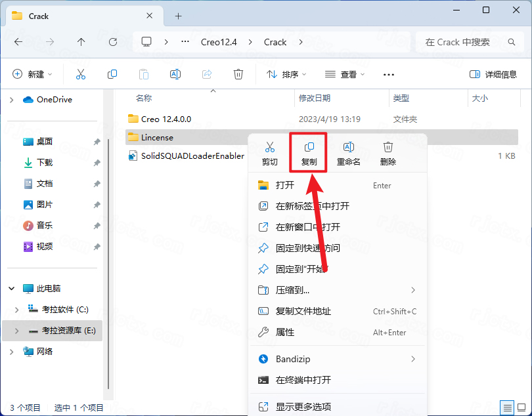Click the chevron after Crack breadcrumb
This screenshot has height=416, width=532.
coord(301,42)
